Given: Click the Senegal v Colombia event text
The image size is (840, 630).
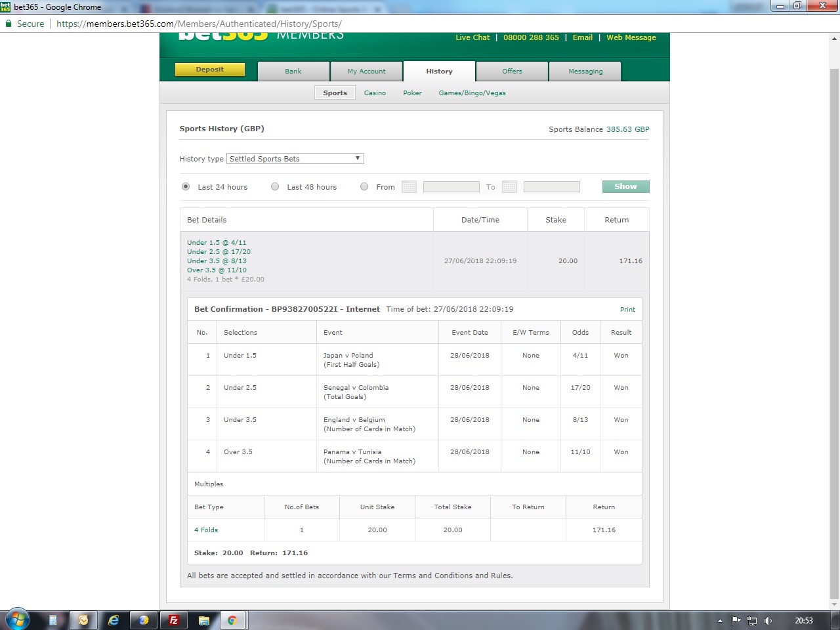Looking at the screenshot, I should click(x=356, y=388).
